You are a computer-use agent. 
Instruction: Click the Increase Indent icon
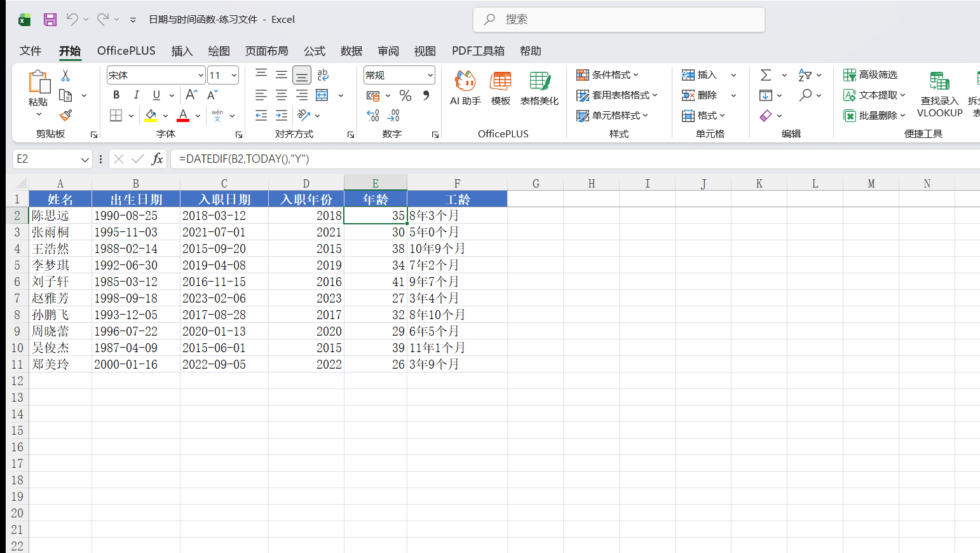282,116
